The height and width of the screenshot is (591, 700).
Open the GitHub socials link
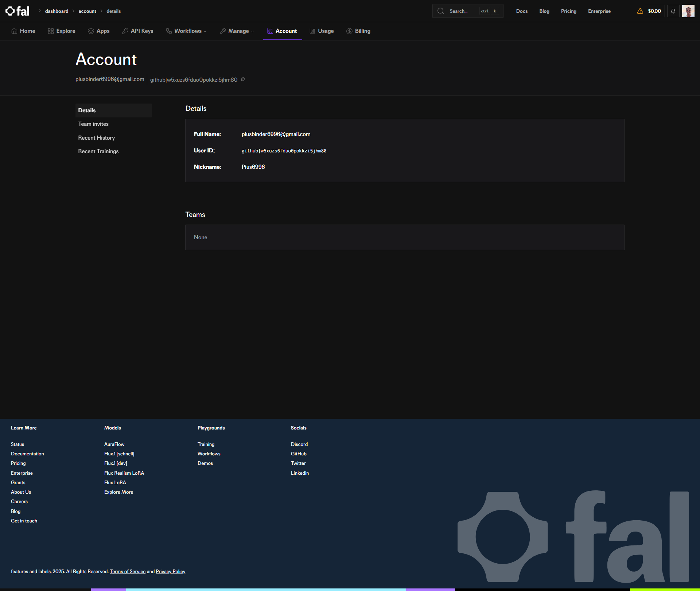pyautogui.click(x=299, y=454)
